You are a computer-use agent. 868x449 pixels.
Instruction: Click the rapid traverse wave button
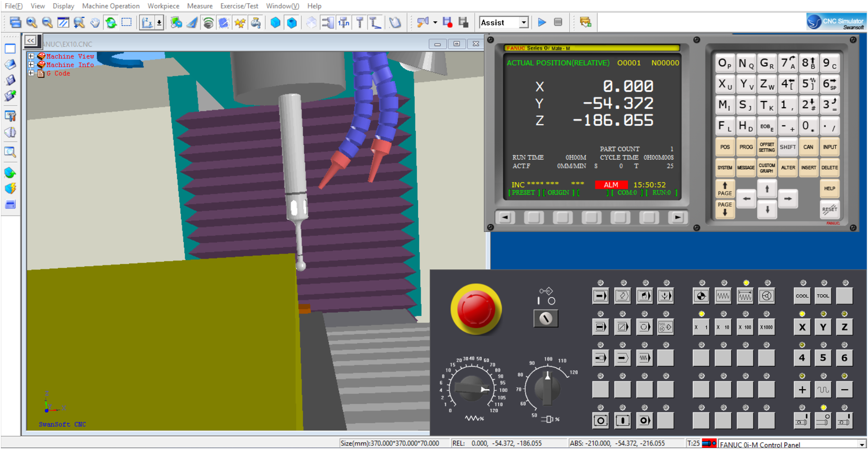point(823,389)
